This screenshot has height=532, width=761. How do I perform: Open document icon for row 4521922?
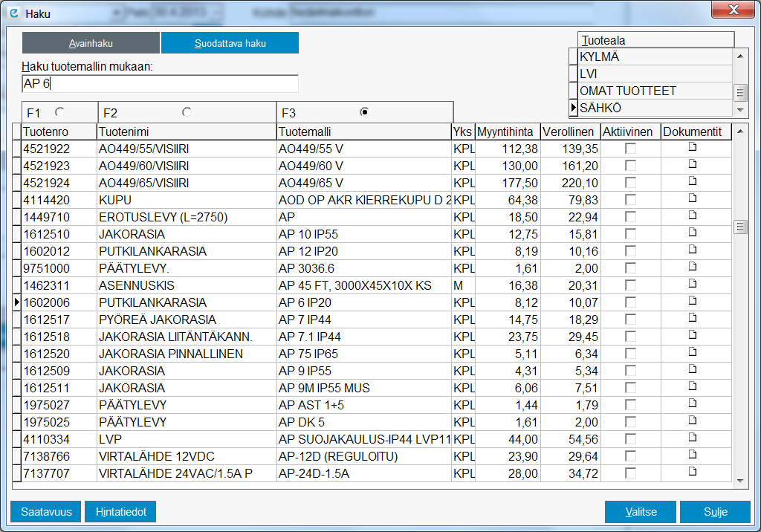693,147
